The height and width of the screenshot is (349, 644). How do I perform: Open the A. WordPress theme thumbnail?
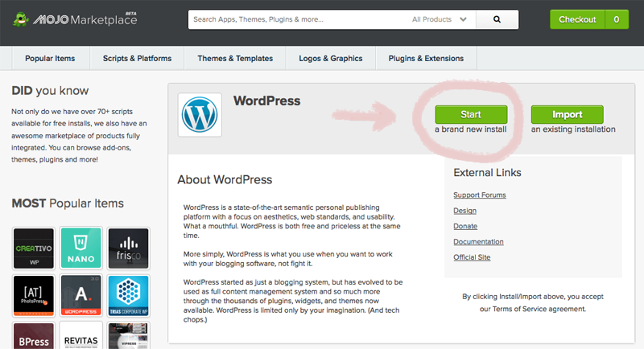pyautogui.click(x=81, y=296)
